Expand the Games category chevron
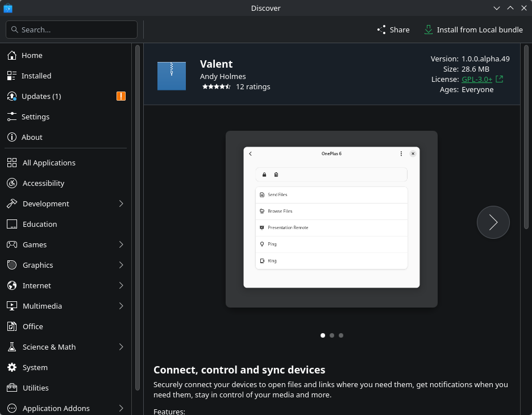 click(x=121, y=244)
